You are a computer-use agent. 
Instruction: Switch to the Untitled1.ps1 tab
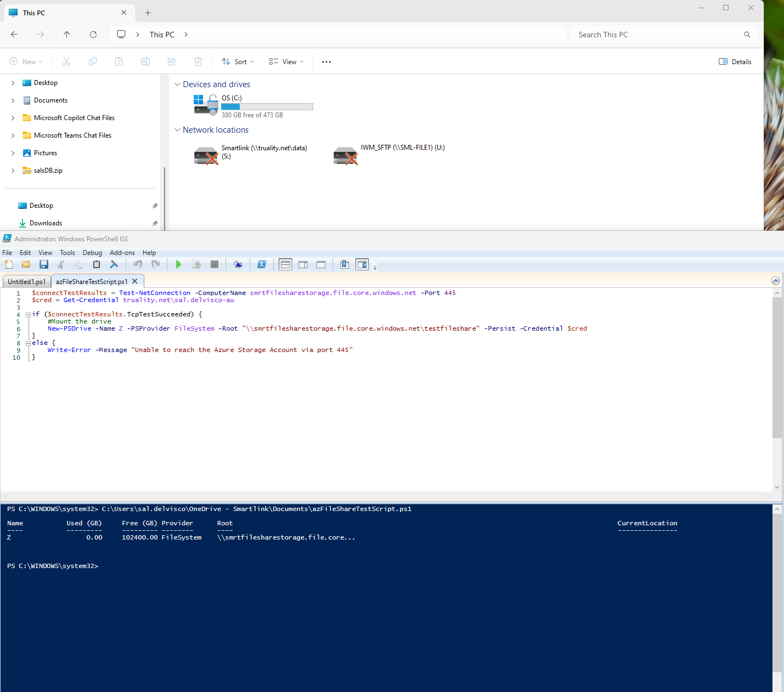pyautogui.click(x=26, y=281)
